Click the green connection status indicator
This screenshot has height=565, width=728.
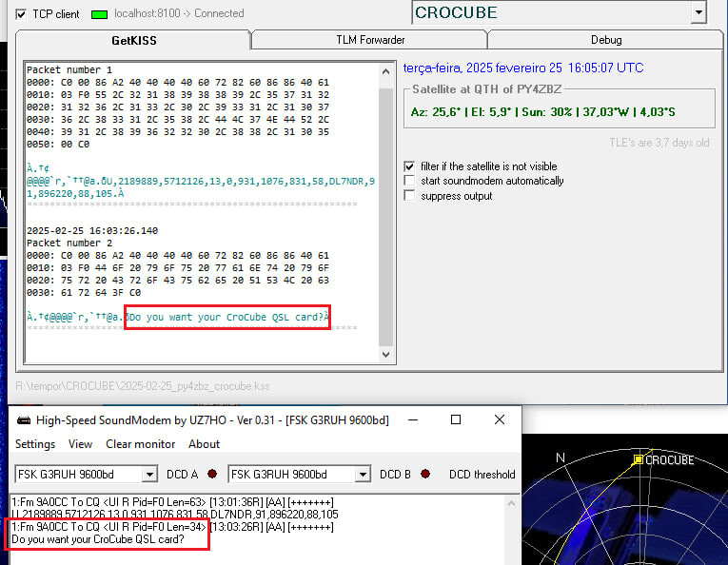point(99,14)
